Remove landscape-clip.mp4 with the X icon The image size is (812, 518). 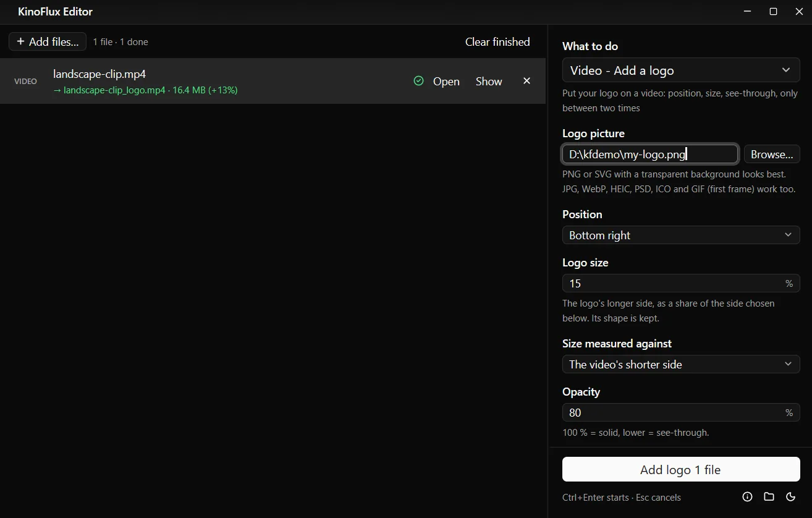point(527,81)
